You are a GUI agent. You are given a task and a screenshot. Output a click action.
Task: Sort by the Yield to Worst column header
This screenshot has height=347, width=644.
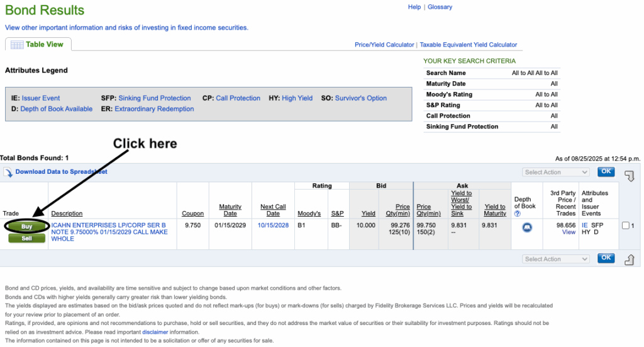(461, 203)
